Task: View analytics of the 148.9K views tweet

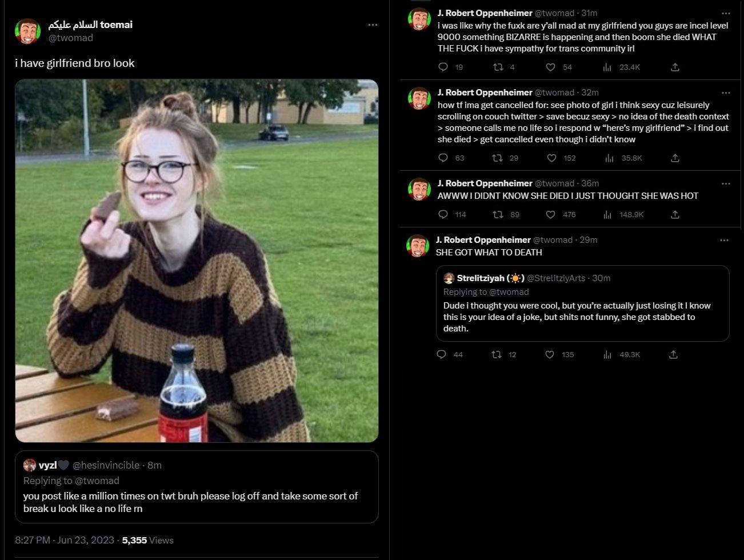Action: click(607, 215)
